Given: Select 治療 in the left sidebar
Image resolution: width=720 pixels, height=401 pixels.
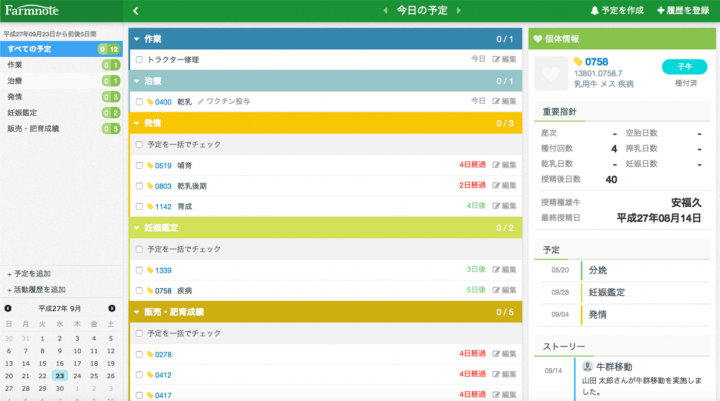Looking at the screenshot, I should pos(16,80).
